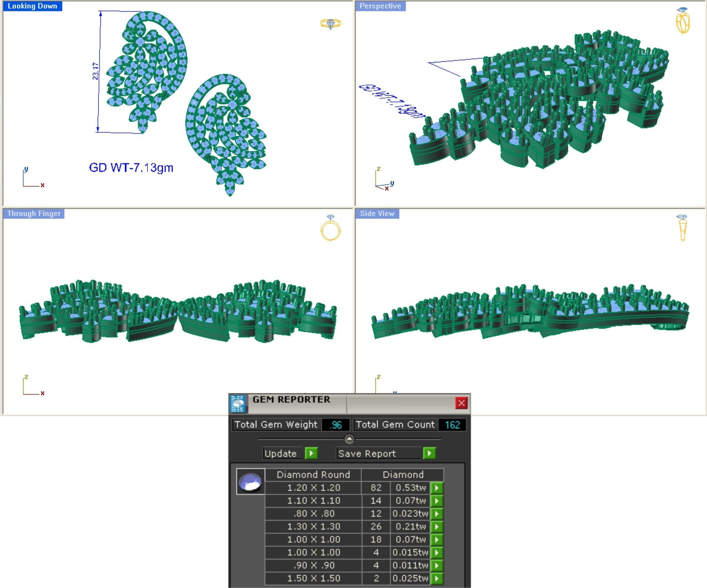The width and height of the screenshot is (707, 588).
Task: Click green arrow for .90 X .90 row
Action: [437, 565]
